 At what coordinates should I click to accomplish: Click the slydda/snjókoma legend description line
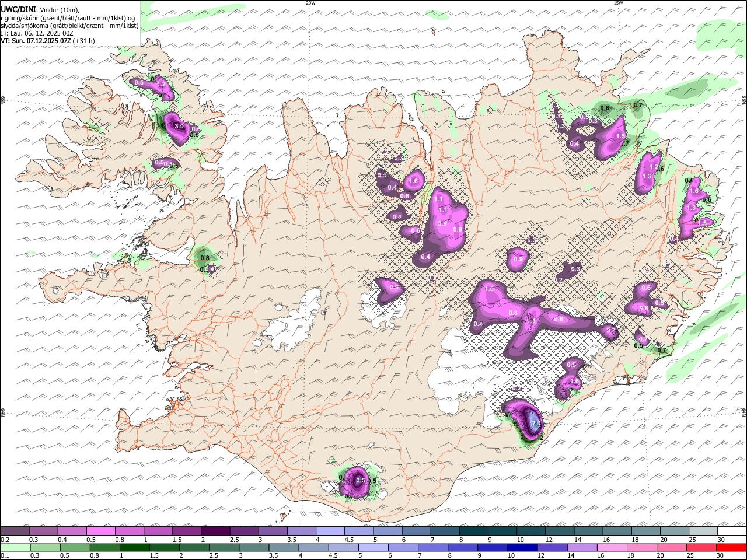[69, 26]
